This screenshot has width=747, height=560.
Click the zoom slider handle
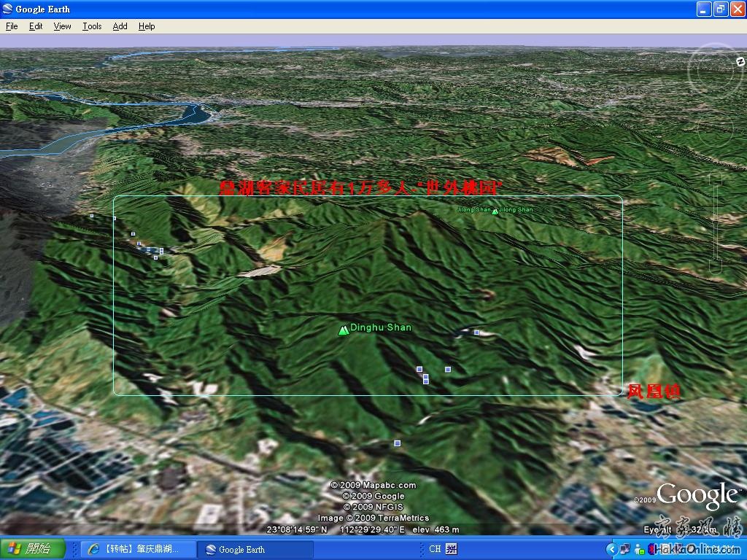pyautogui.click(x=715, y=222)
